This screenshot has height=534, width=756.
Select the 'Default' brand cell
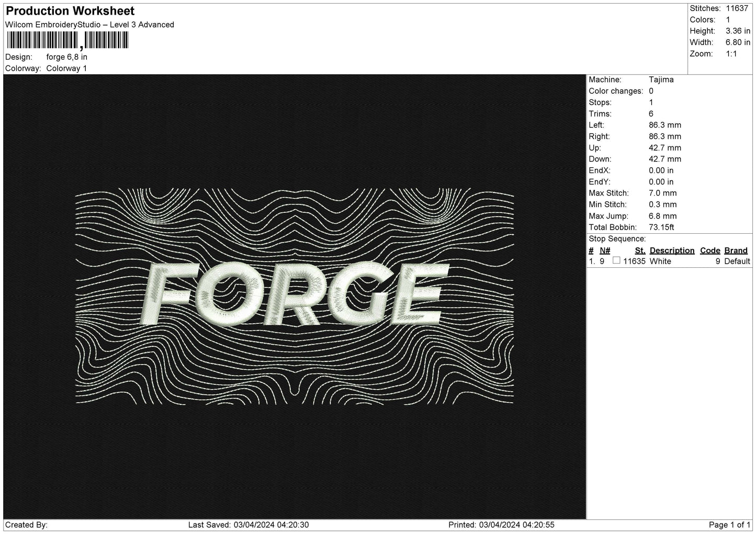tap(737, 261)
